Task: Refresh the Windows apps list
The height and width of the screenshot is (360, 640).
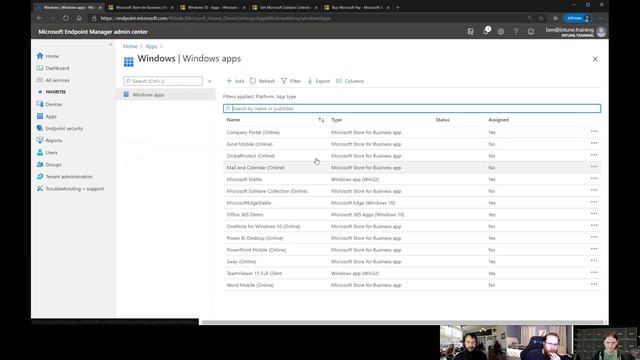Action: [x=262, y=81]
